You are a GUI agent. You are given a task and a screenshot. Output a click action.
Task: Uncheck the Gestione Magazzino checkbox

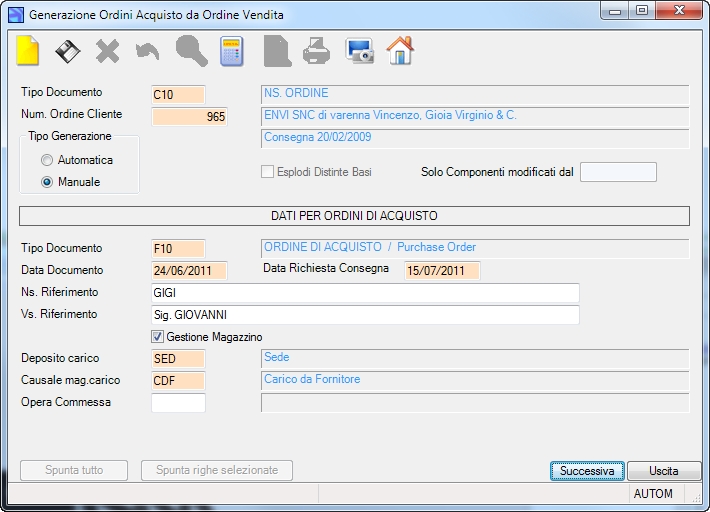pos(157,337)
